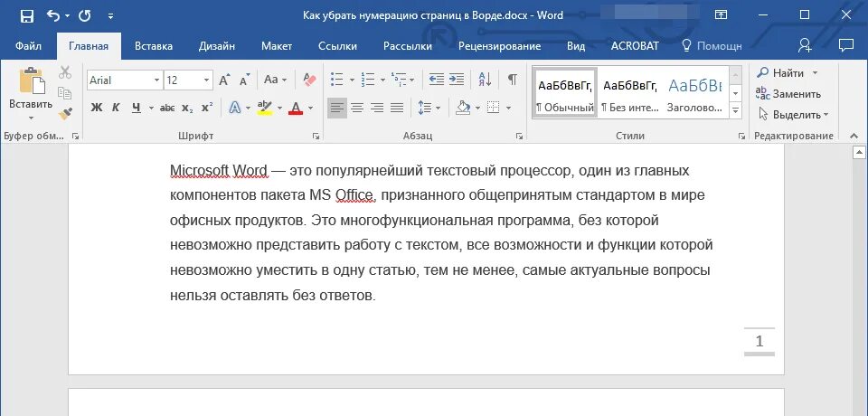Apply red font color A
868x416 pixels.
(296, 108)
